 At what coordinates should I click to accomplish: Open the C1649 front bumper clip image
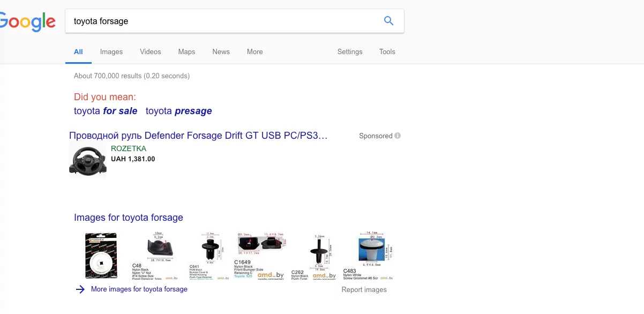click(x=261, y=256)
